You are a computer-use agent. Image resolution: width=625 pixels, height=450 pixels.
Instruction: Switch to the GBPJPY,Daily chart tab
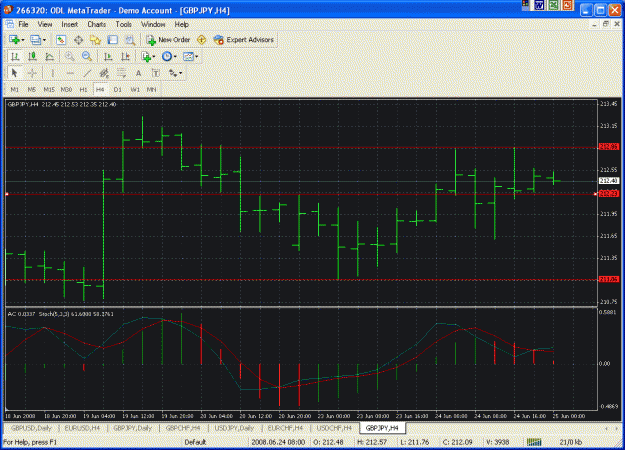[132, 428]
